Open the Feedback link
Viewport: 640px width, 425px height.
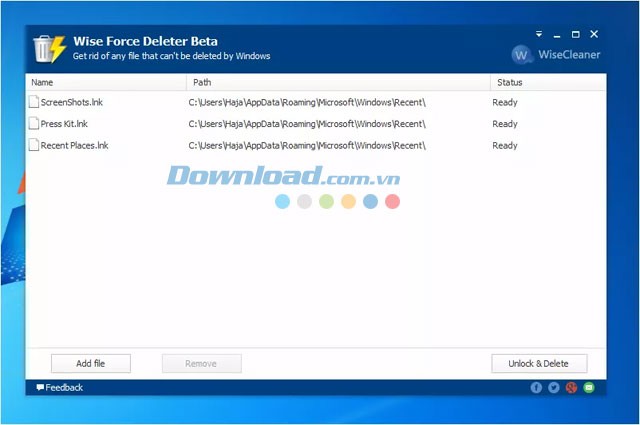pos(60,387)
